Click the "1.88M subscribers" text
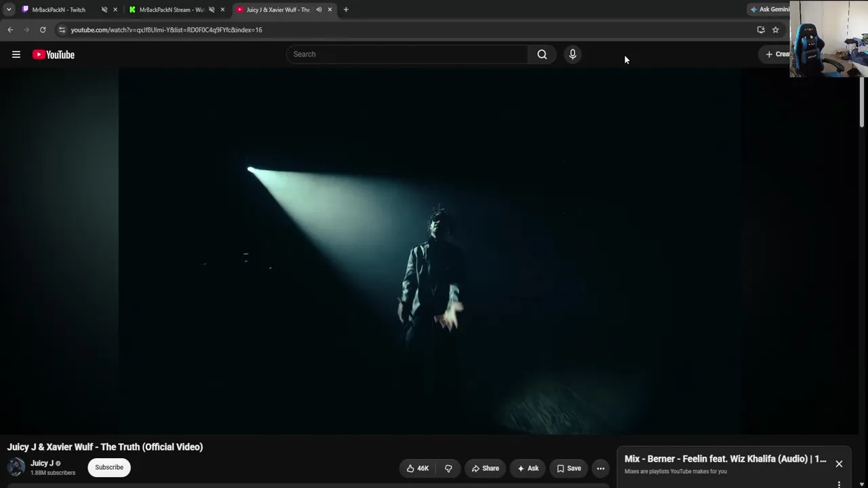Viewport: 868px width, 488px height. coord(53,472)
